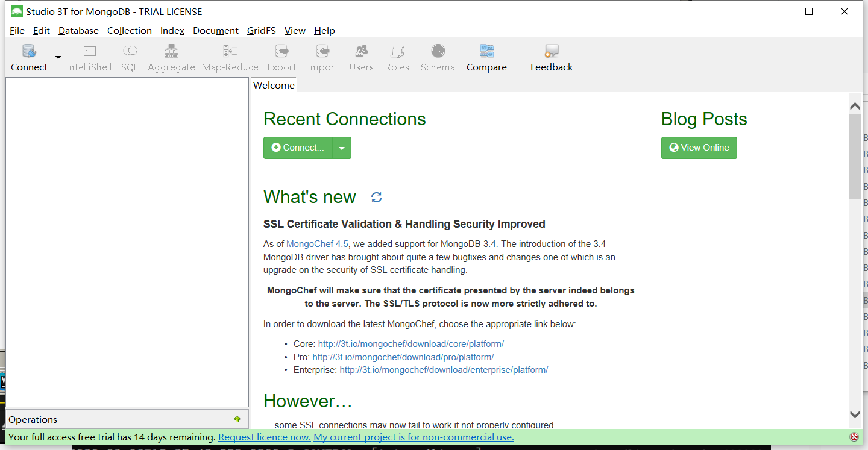The image size is (868, 450).
Task: Open the File menu
Action: click(17, 30)
